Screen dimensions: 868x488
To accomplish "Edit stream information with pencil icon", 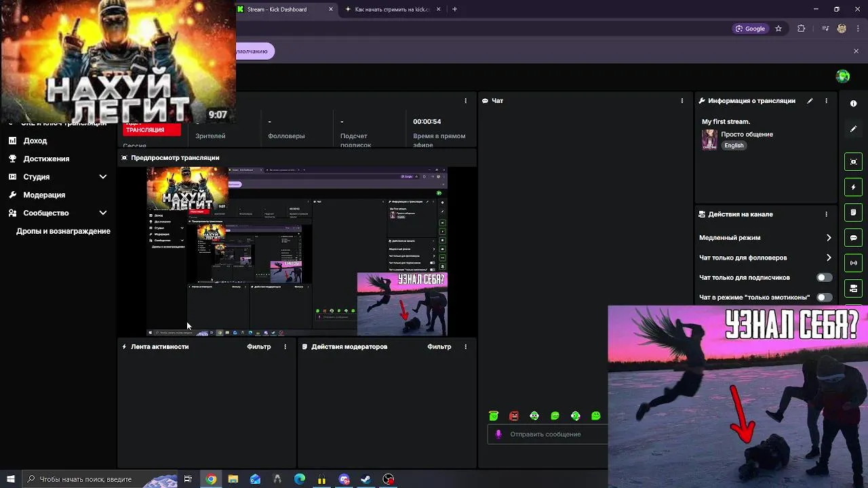I will coord(810,101).
